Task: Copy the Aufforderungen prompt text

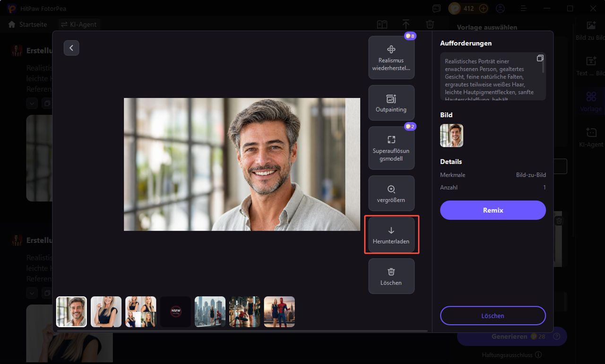Action: tap(540, 58)
